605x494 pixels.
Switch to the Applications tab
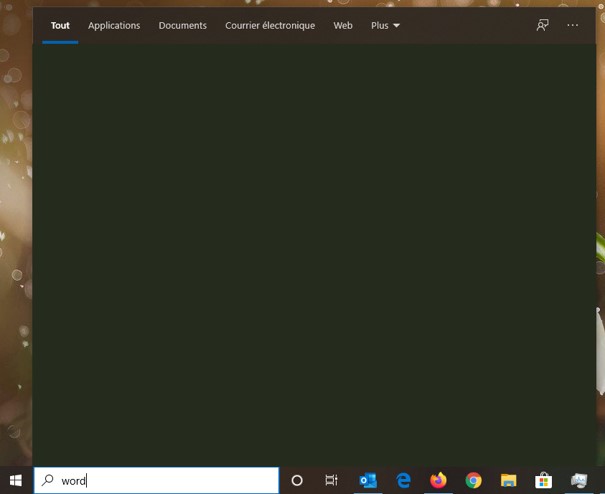tap(114, 25)
